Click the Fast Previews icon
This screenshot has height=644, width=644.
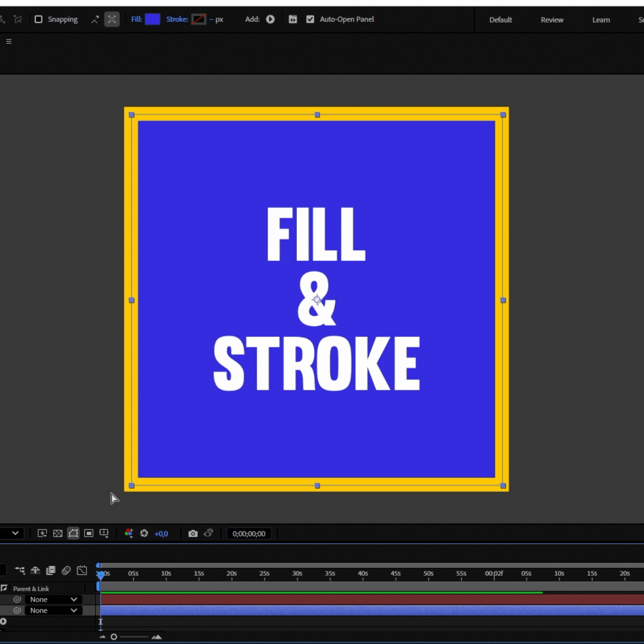pyautogui.click(x=43, y=533)
